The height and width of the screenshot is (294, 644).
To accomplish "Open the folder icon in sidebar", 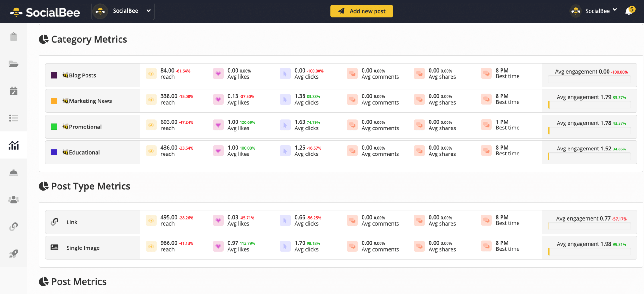I will click(x=14, y=64).
